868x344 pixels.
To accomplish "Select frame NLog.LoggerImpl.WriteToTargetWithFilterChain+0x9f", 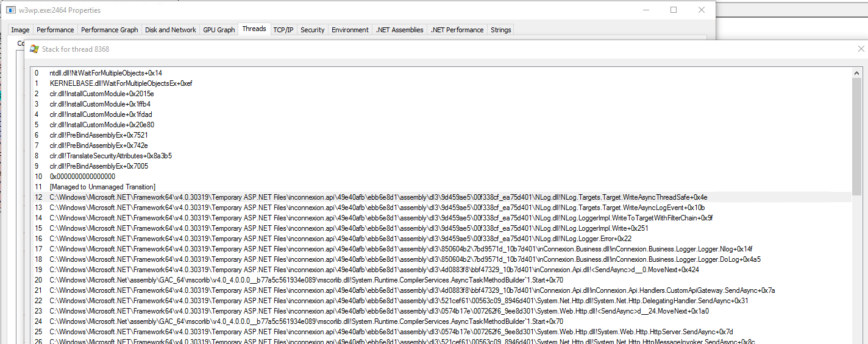I will (x=441, y=218).
